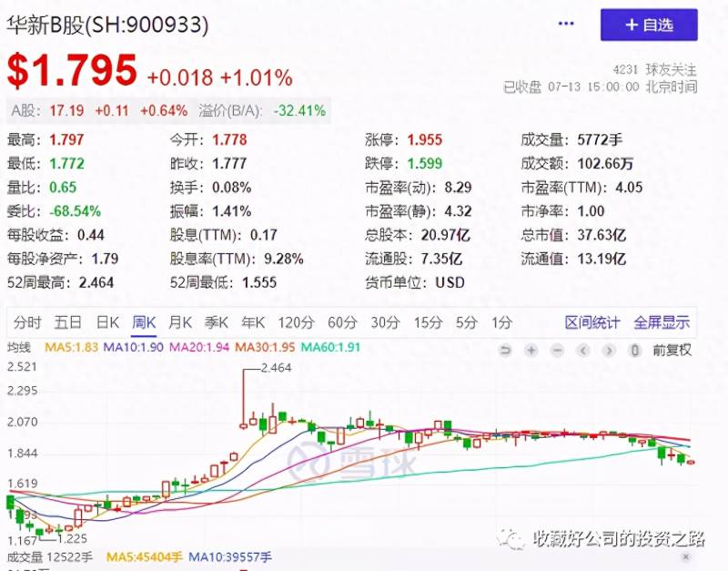This screenshot has width=728, height=571.
Task: Switch to the 季K chart tab
Action: [217, 322]
